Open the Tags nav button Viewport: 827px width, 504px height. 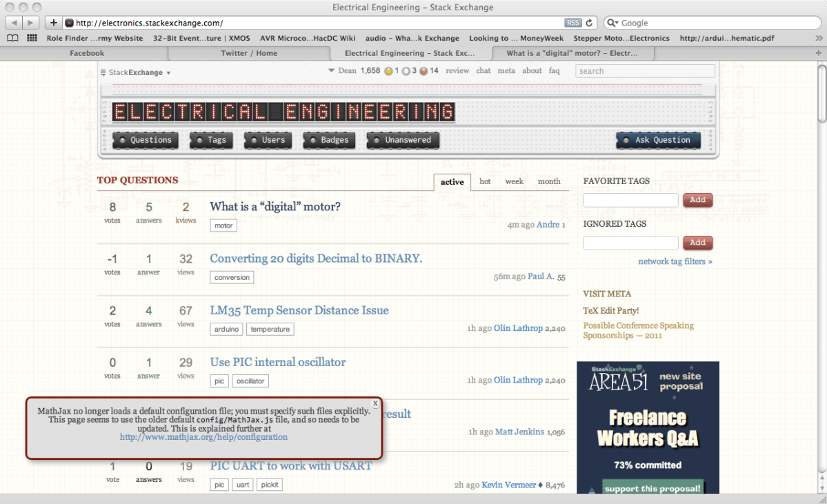click(x=211, y=140)
